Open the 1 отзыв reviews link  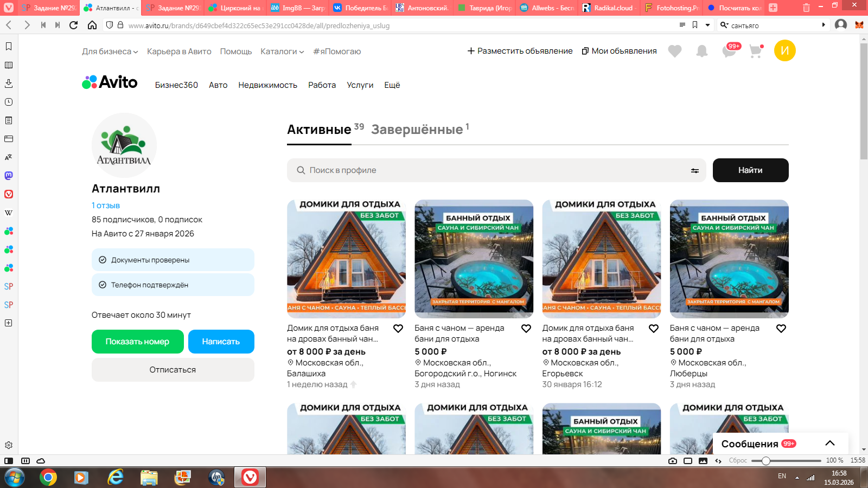[x=106, y=206]
